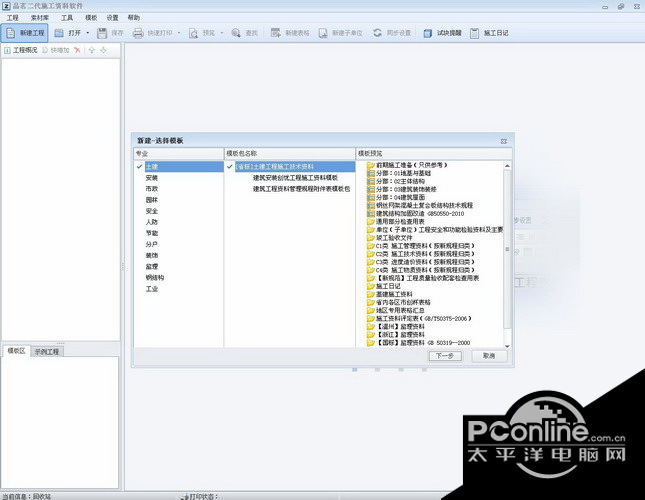This screenshot has width=645, height=500.
Task: Select 安装 in the specialty list
Action: (152, 178)
